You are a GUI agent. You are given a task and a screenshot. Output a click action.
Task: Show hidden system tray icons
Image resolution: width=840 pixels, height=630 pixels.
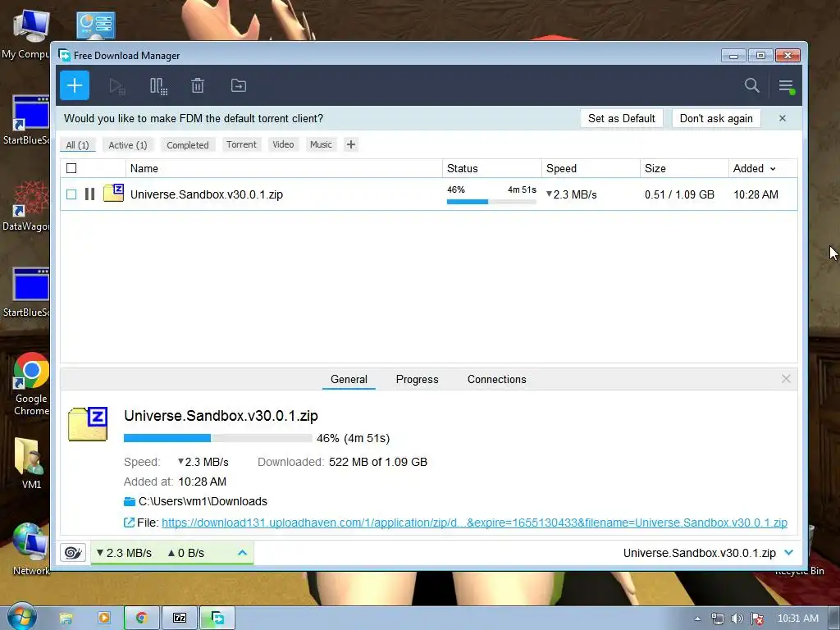tap(697, 619)
